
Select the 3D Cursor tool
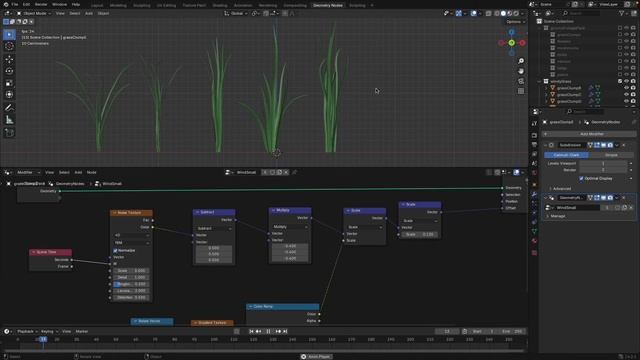(9, 46)
